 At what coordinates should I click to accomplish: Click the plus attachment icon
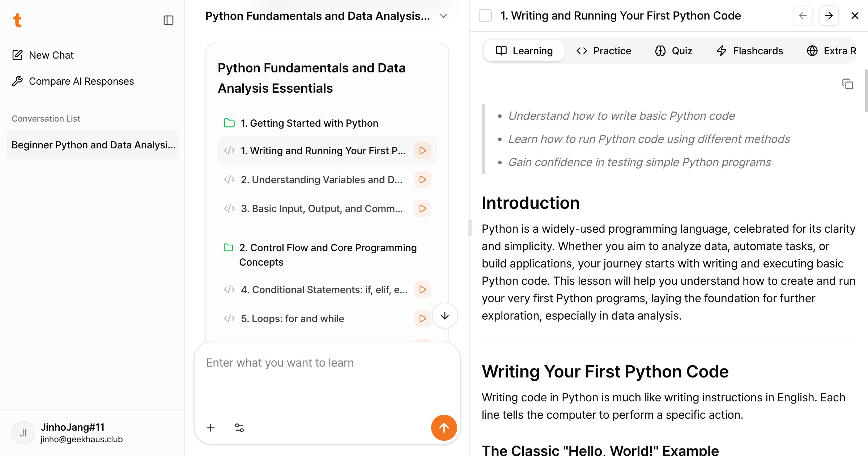click(x=210, y=428)
